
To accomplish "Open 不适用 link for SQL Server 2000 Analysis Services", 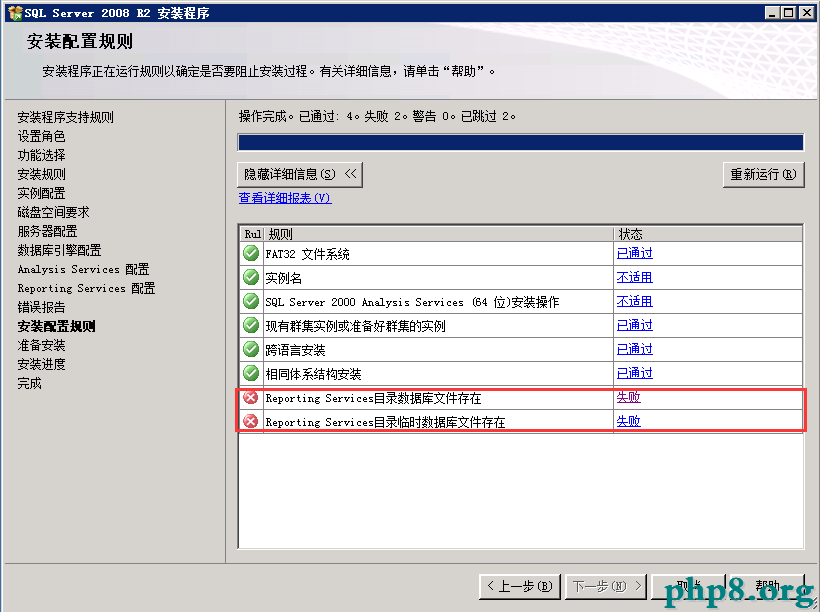I will coord(634,301).
